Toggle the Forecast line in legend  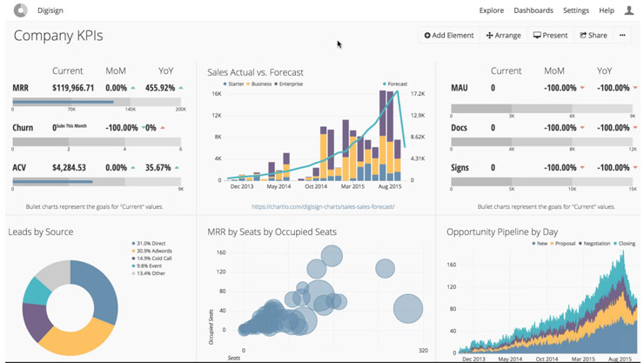tap(397, 84)
